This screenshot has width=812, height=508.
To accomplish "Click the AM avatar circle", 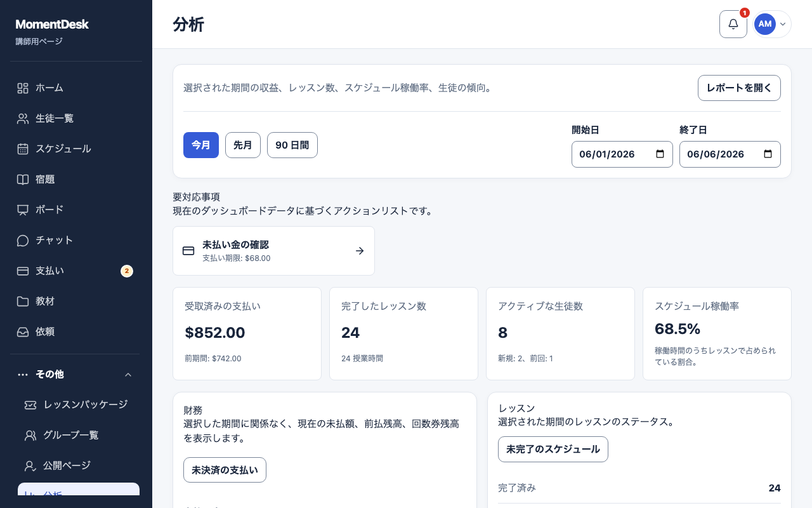I will 765,24.
